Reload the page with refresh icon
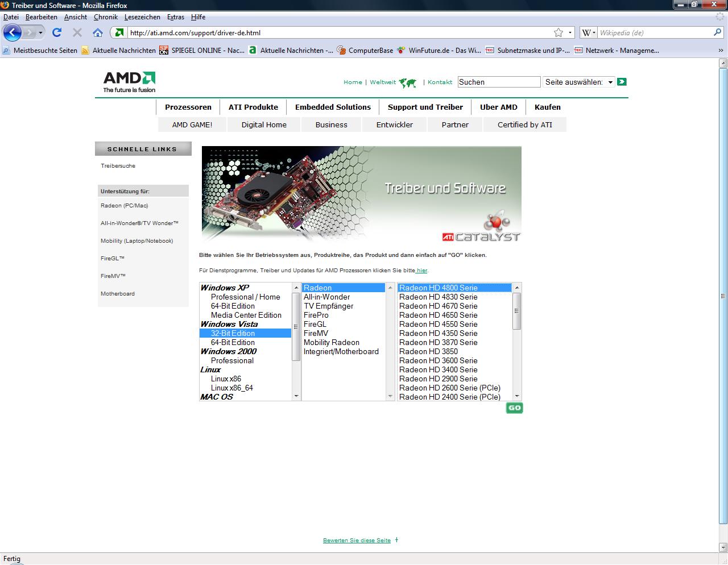 (57, 32)
